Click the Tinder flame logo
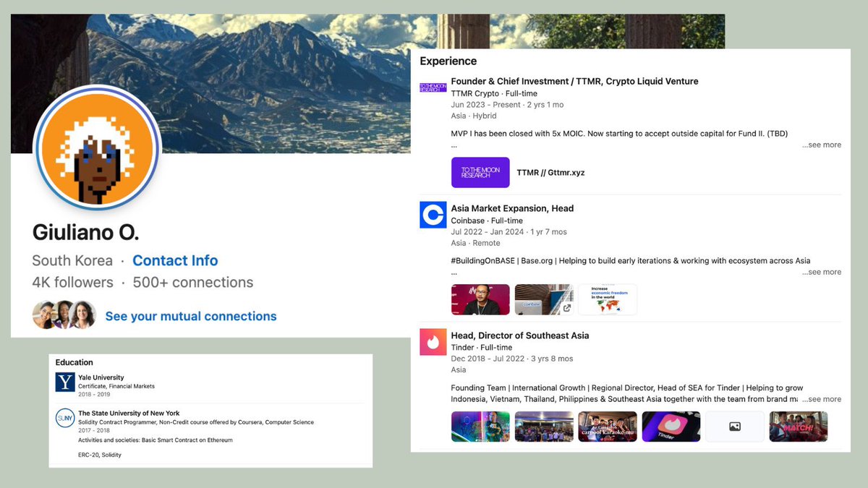This screenshot has width=868, height=488. (x=433, y=342)
